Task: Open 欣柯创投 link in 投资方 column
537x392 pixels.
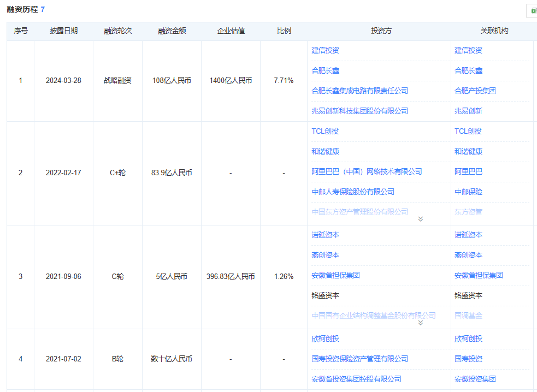Action: (326, 338)
